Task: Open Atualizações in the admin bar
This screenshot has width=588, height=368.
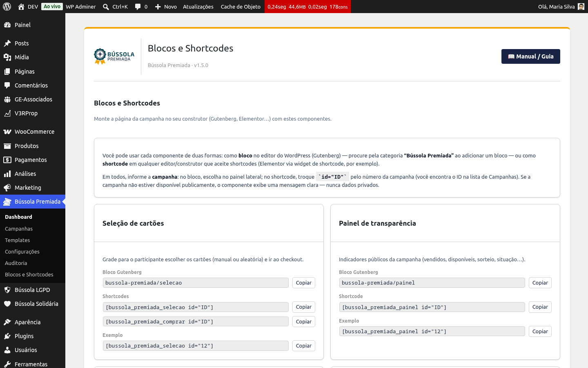Action: pos(198,7)
